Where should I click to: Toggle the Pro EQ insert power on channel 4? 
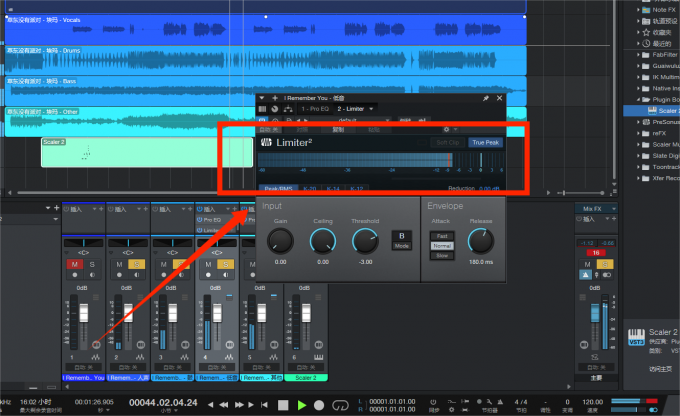click(x=200, y=220)
